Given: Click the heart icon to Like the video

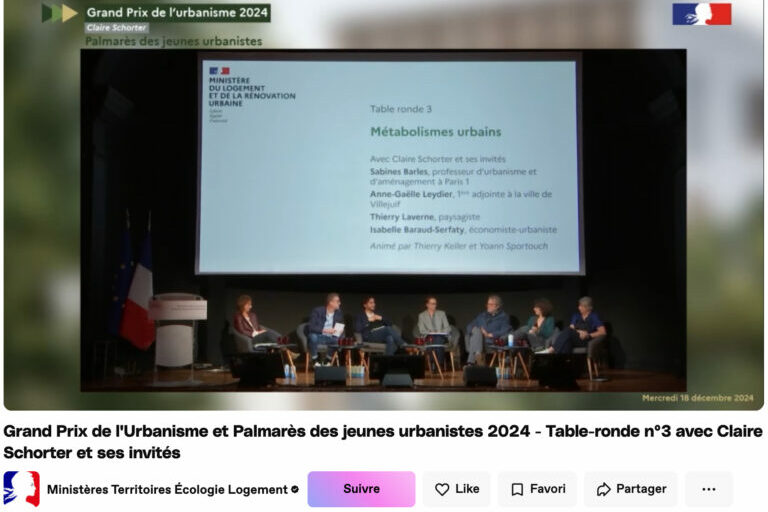Looking at the screenshot, I should (x=442, y=489).
